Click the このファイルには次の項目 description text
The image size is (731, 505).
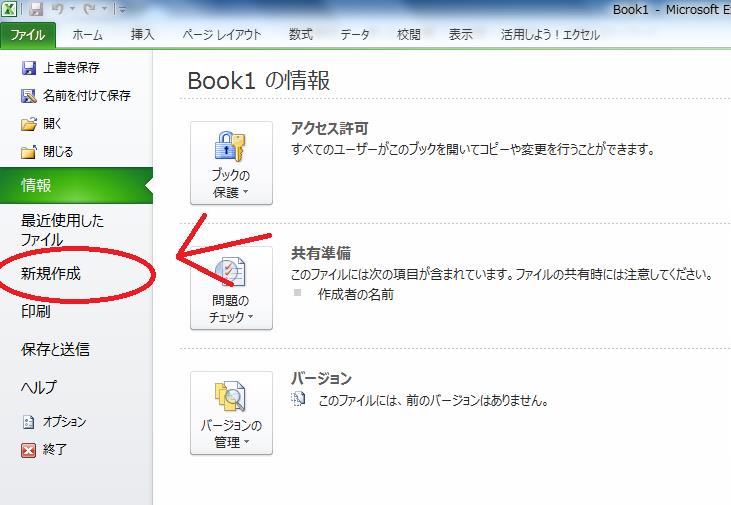click(x=502, y=274)
